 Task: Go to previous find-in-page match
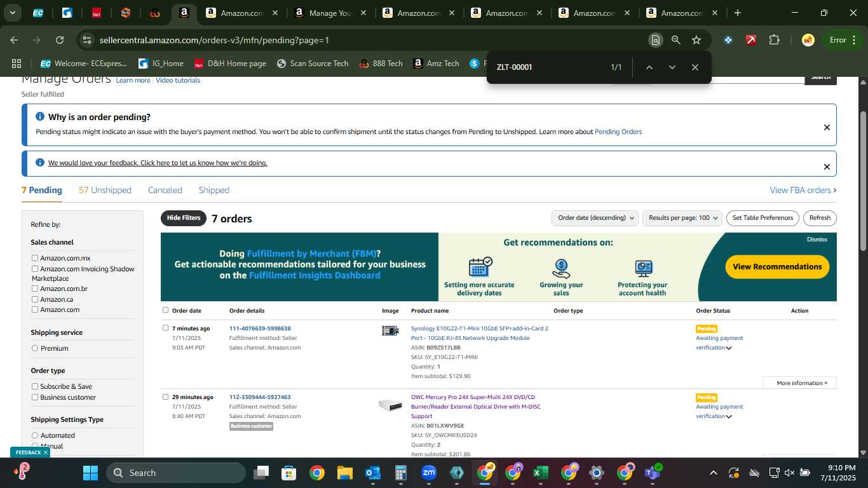(649, 67)
